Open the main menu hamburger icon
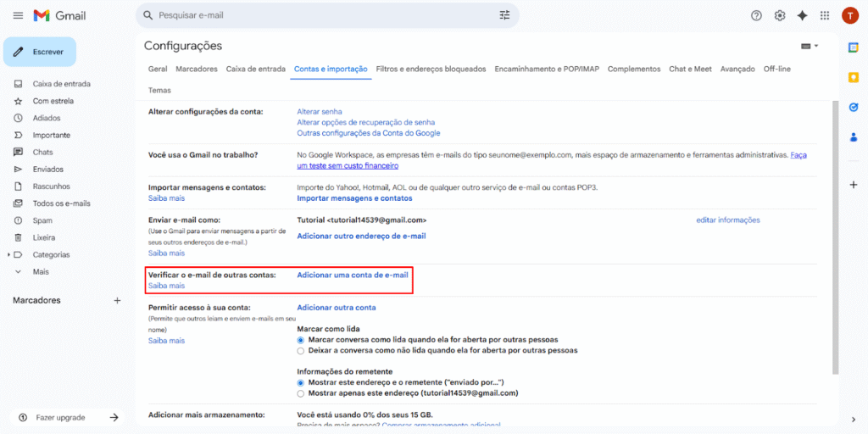The width and height of the screenshot is (868, 434). point(17,15)
